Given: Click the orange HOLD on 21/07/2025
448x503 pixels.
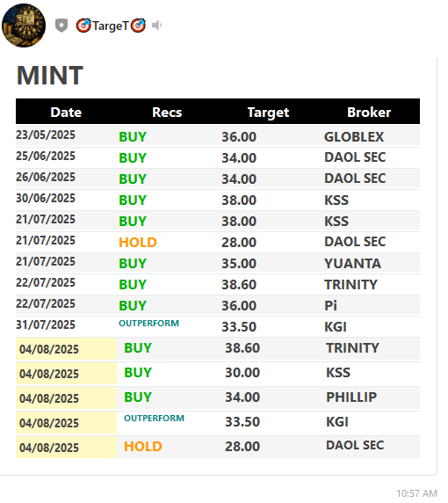Looking at the screenshot, I should (138, 243).
